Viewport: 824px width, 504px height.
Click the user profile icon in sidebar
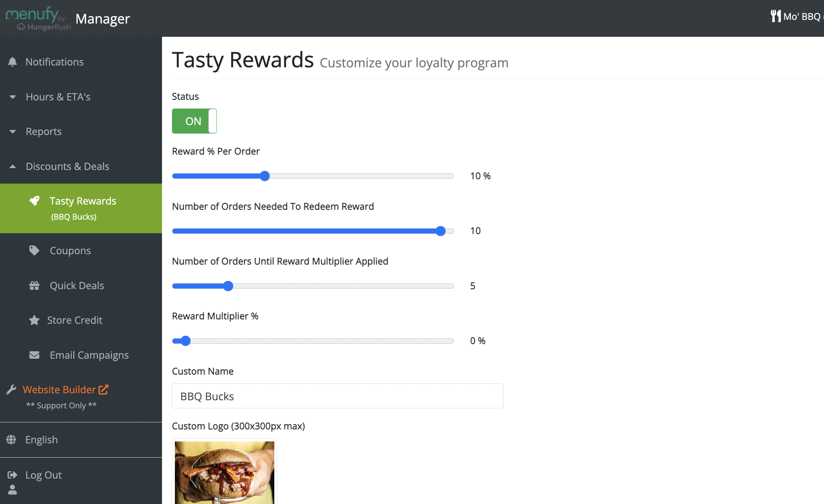(13, 490)
